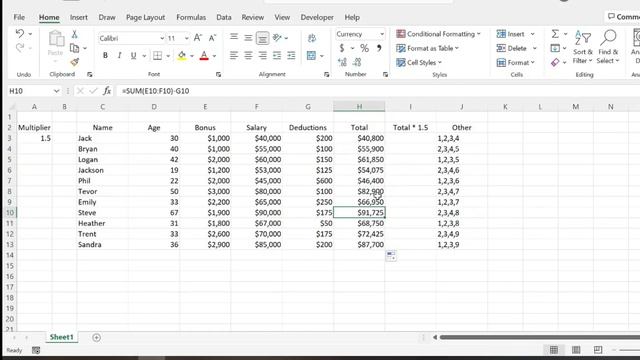Open Conditional Formatting menu
The height and width of the screenshot is (360, 640).
tap(438, 34)
